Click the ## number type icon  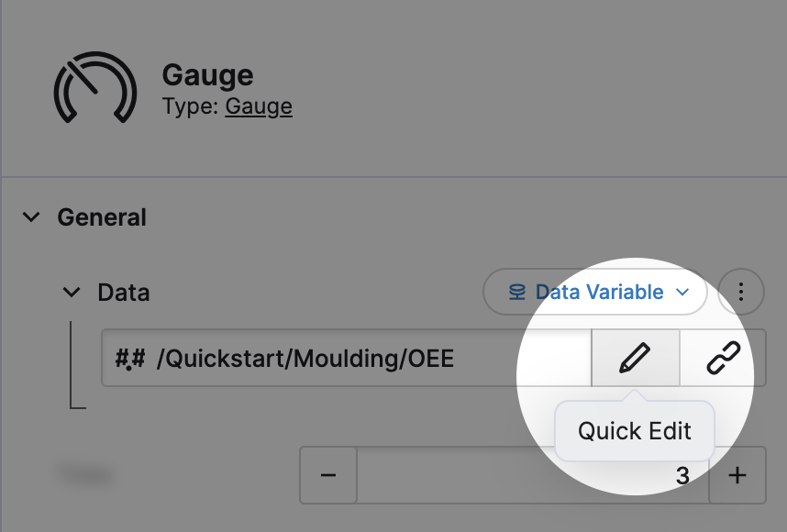coord(130,359)
